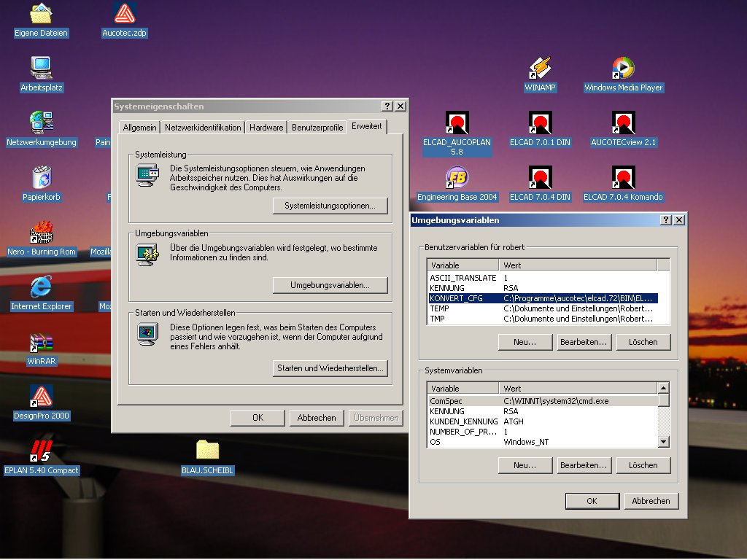The width and height of the screenshot is (747, 560).
Task: Select the Erweitert tab
Action: tap(367, 126)
